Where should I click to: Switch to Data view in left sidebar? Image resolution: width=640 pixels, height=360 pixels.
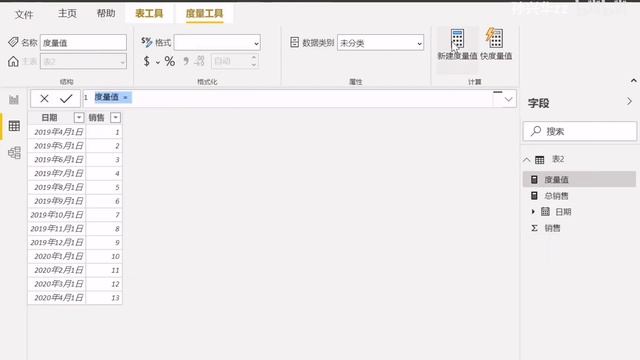point(14,126)
